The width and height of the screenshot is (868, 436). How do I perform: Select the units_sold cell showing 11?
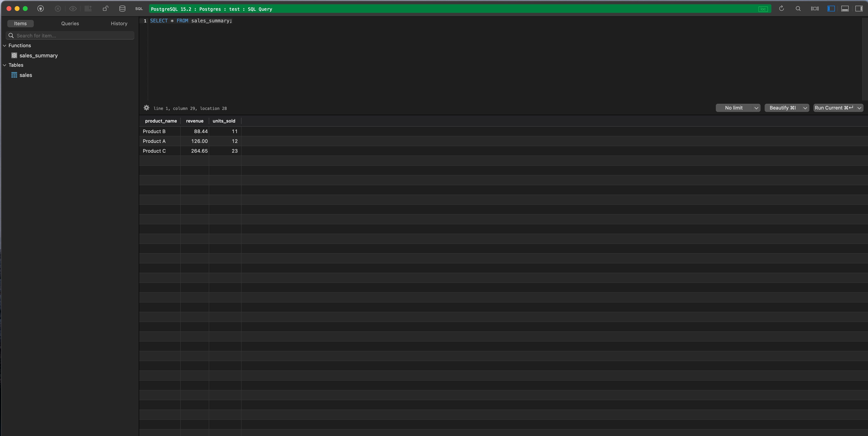(x=225, y=131)
